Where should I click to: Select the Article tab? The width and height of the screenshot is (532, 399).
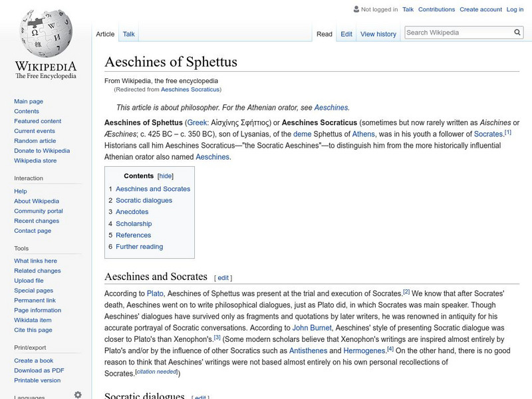click(106, 33)
